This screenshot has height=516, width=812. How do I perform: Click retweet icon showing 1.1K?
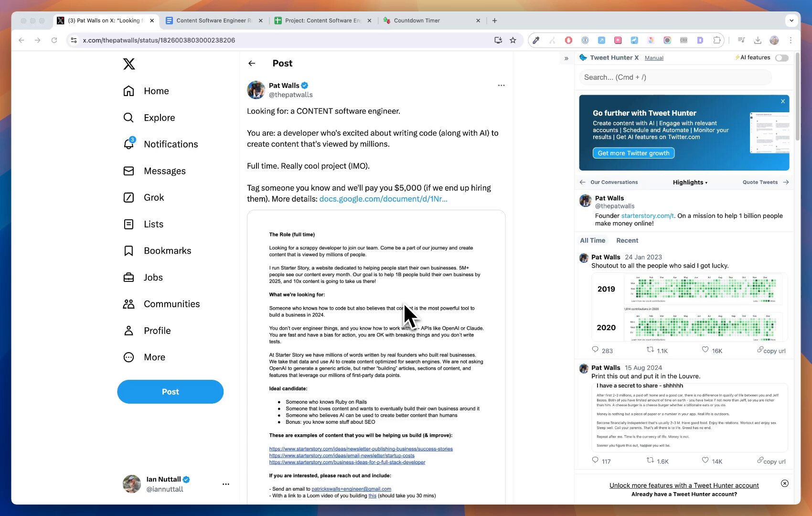(650, 350)
